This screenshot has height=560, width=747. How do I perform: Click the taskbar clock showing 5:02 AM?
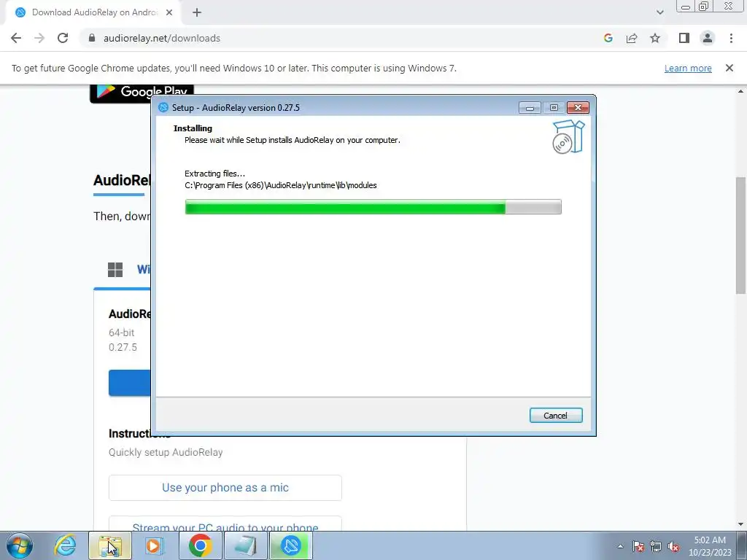pos(710,546)
